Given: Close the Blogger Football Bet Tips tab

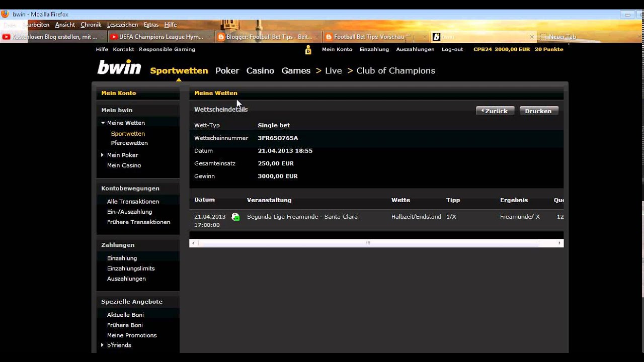Looking at the screenshot, I should click(317, 37).
